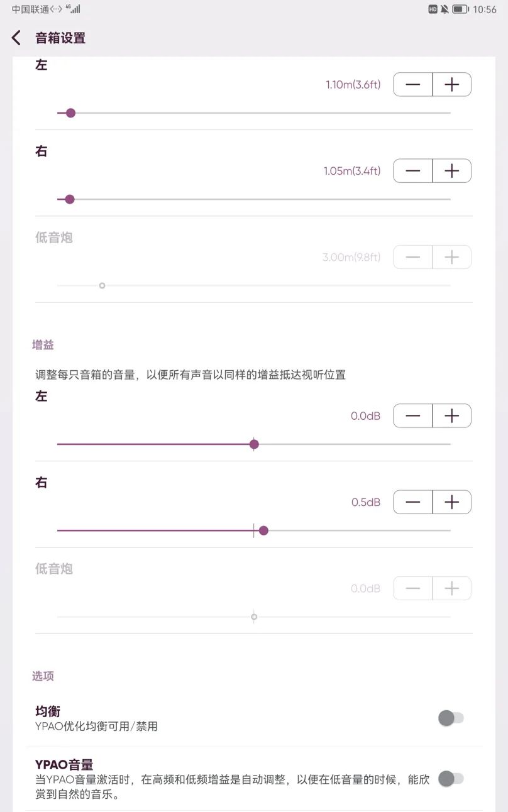This screenshot has height=812, width=508.
Task: Tap the muted bell notification icon
Action: (444, 9)
